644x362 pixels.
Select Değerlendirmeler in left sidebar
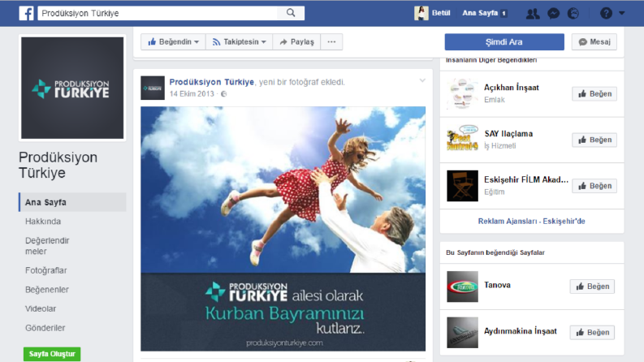47,246
